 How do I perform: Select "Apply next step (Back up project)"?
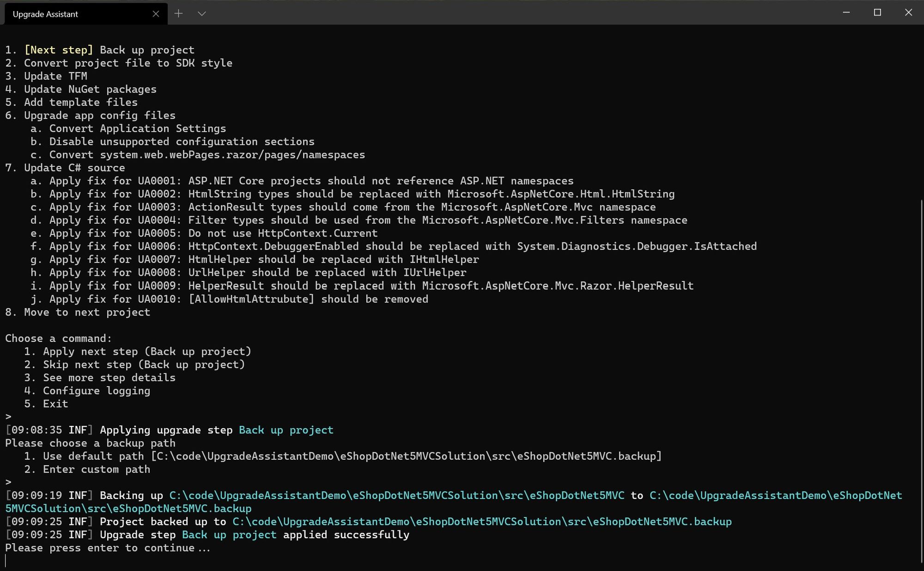click(x=147, y=351)
